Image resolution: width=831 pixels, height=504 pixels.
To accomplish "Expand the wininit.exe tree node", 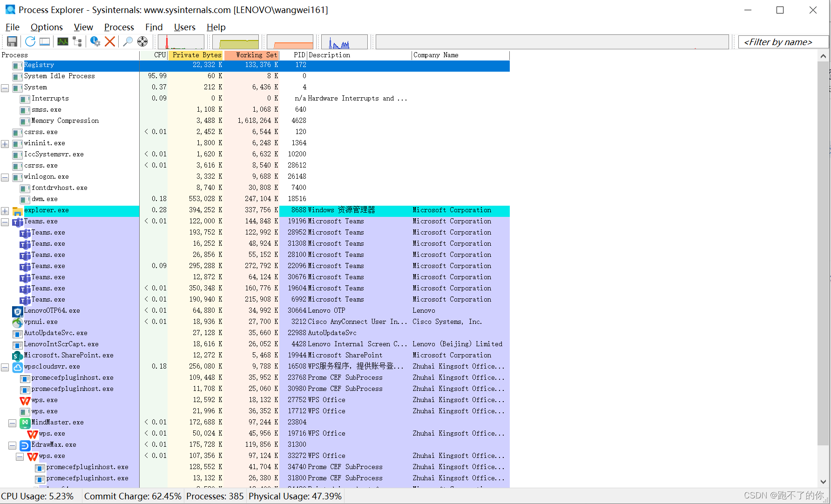I will coord(5,144).
